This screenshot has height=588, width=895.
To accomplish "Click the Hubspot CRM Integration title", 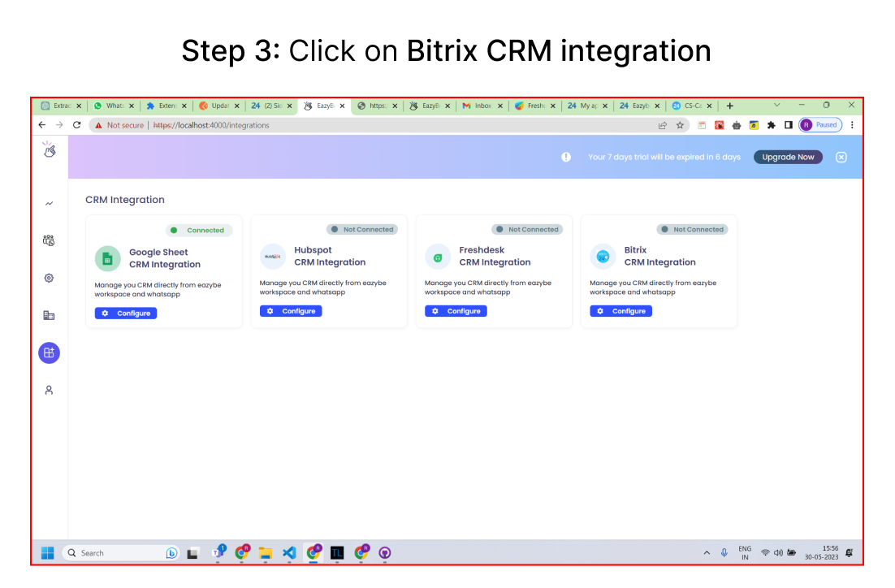I will [330, 257].
